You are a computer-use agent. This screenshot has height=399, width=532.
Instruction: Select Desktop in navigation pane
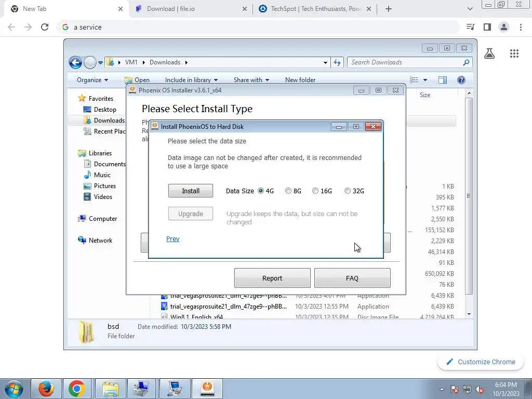(x=100, y=110)
